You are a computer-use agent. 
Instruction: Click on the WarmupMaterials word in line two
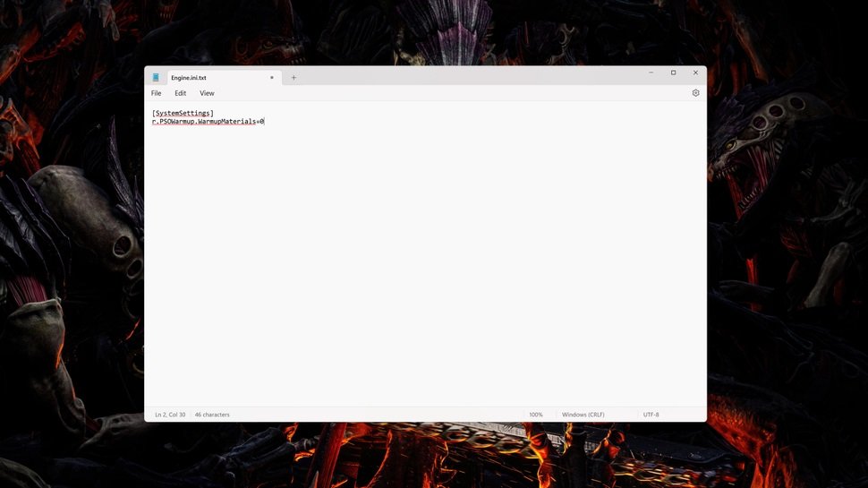227,121
